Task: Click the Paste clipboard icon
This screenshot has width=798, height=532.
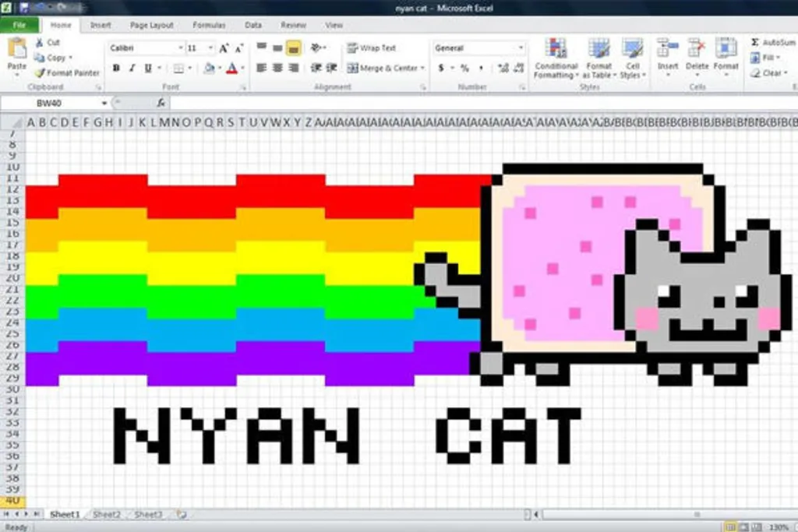Action: coord(17,49)
